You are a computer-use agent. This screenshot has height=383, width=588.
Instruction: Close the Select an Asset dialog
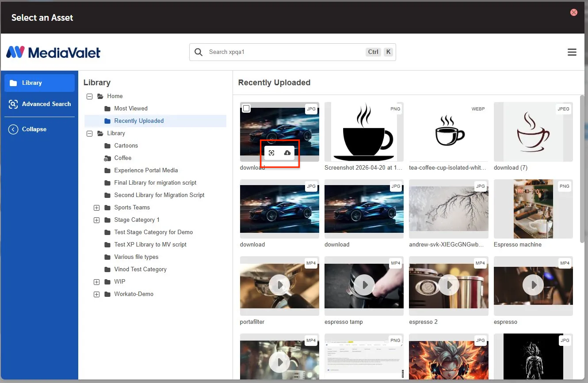[574, 12]
